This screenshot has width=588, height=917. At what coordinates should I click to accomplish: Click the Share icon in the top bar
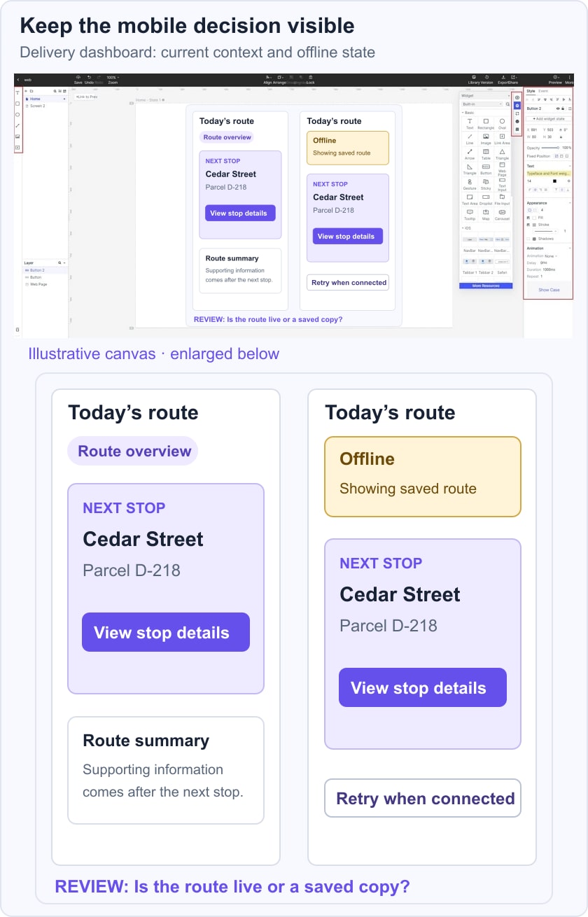pyautogui.click(x=514, y=77)
